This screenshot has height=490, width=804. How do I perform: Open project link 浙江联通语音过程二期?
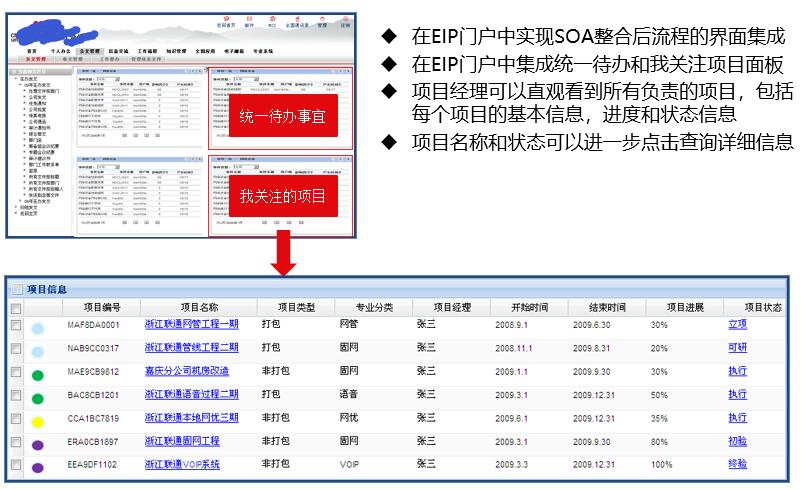click(x=192, y=394)
